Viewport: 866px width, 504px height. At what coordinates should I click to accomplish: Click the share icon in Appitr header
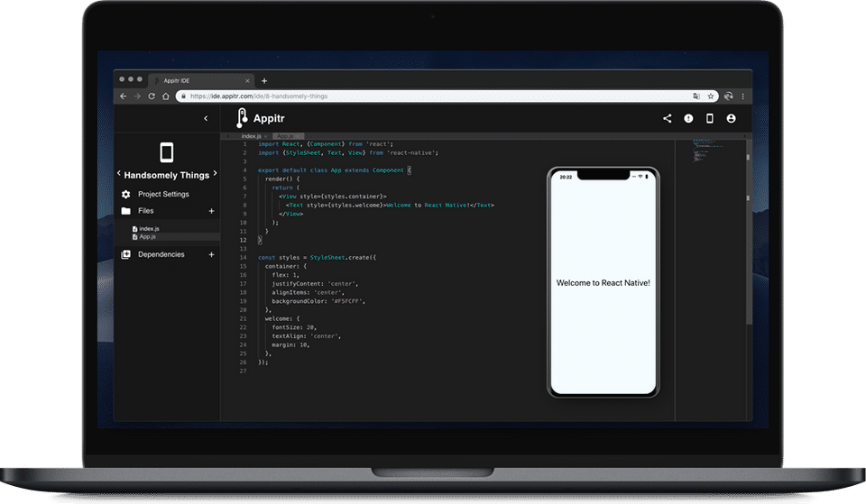pyautogui.click(x=668, y=118)
